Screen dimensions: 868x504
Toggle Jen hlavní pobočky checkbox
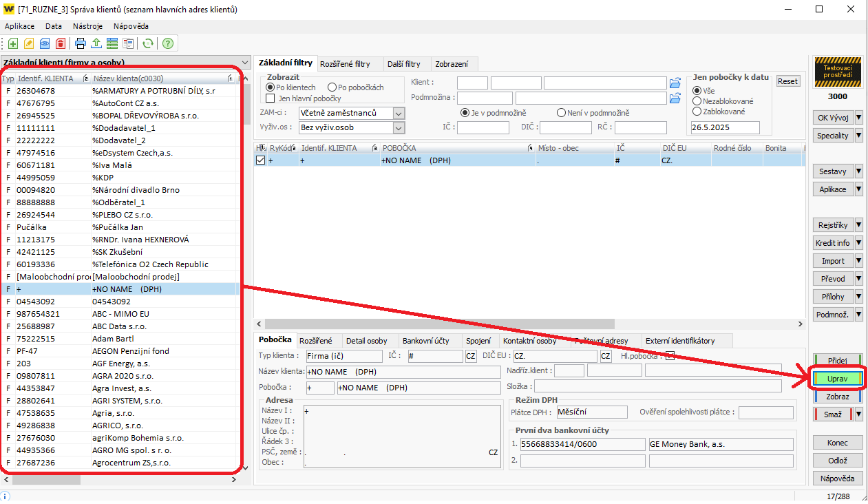[271, 98]
